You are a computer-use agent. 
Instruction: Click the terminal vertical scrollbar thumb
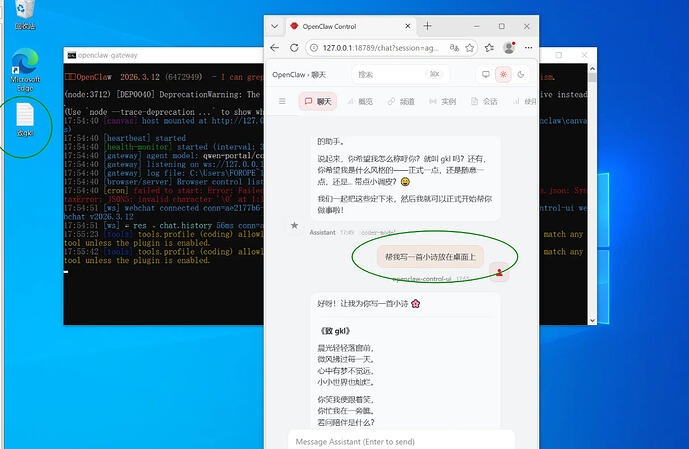pos(592,78)
